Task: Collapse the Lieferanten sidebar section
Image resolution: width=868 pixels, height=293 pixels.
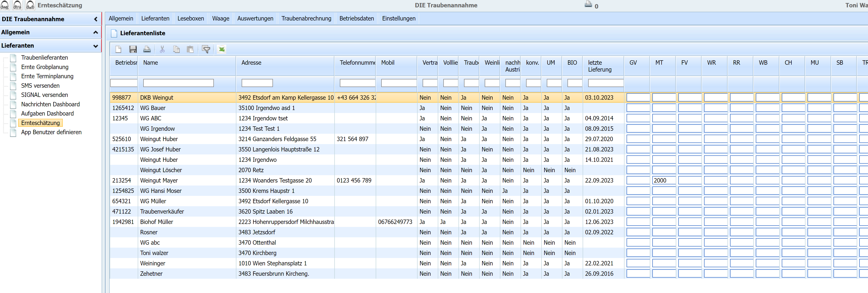Action: [96, 46]
